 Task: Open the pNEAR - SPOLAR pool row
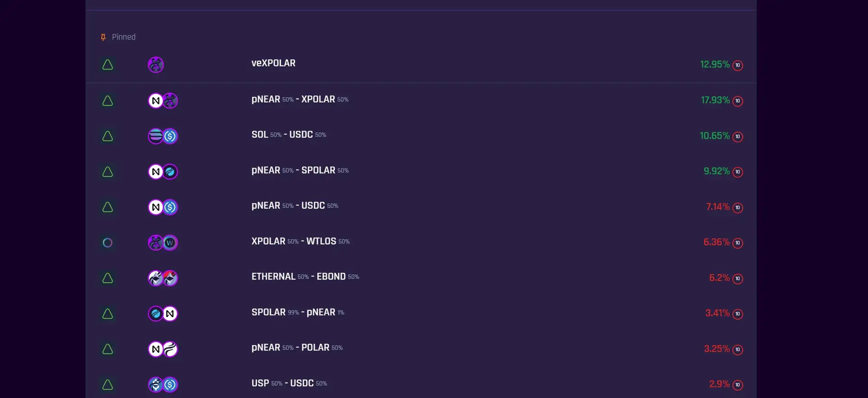pyautogui.click(x=300, y=170)
